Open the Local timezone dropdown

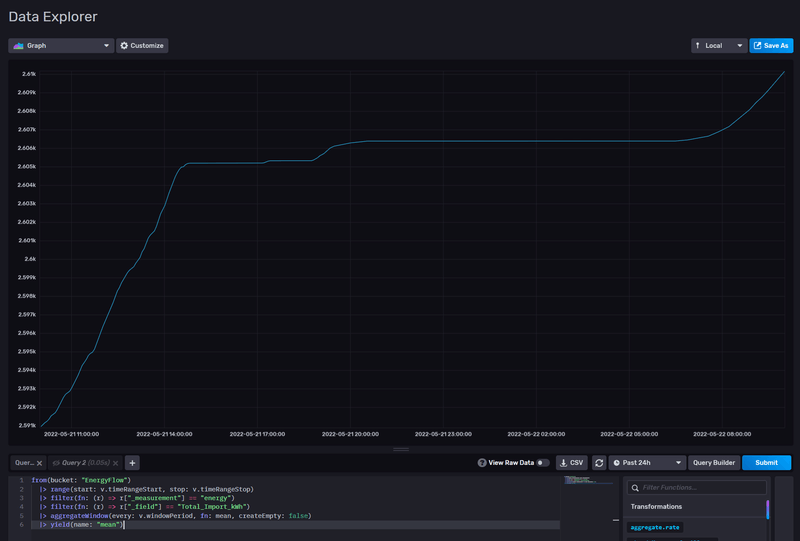tap(718, 46)
